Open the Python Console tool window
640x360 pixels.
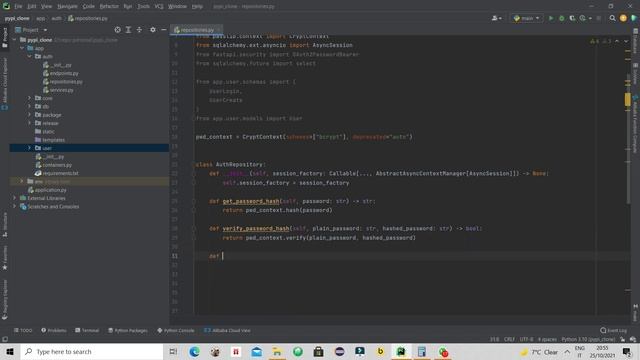[176, 330]
